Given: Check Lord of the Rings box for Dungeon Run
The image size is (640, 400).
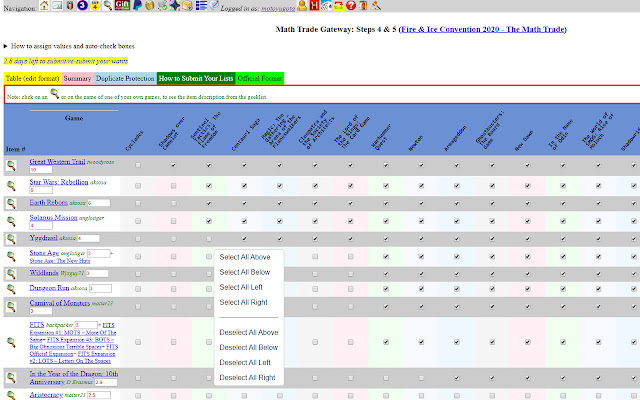Looking at the screenshot, I should click(351, 289).
